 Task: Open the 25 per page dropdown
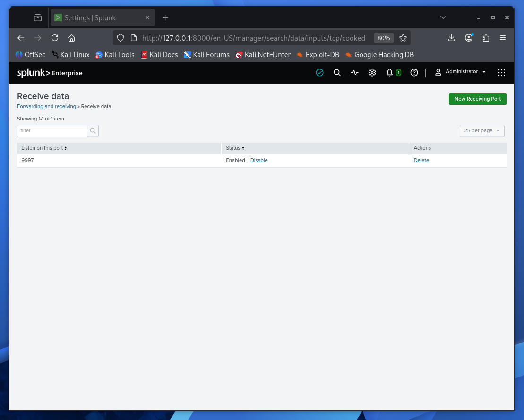tap(482, 131)
